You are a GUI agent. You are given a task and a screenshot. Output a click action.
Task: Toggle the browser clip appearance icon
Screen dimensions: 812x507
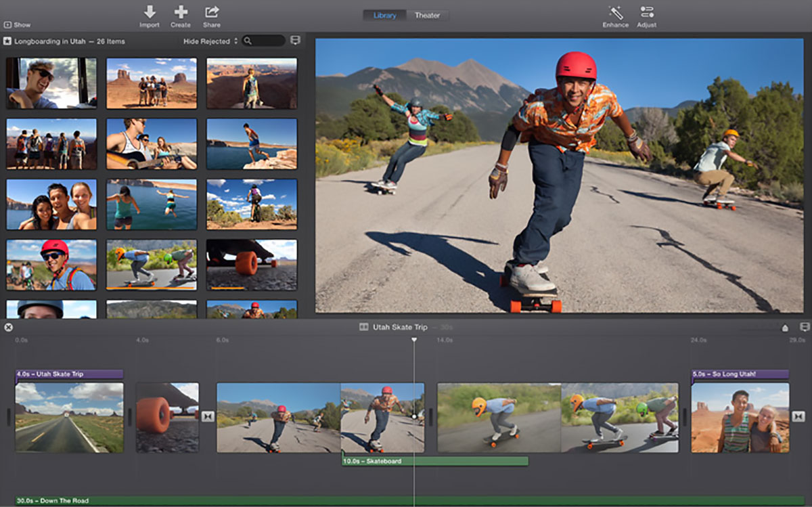(295, 41)
